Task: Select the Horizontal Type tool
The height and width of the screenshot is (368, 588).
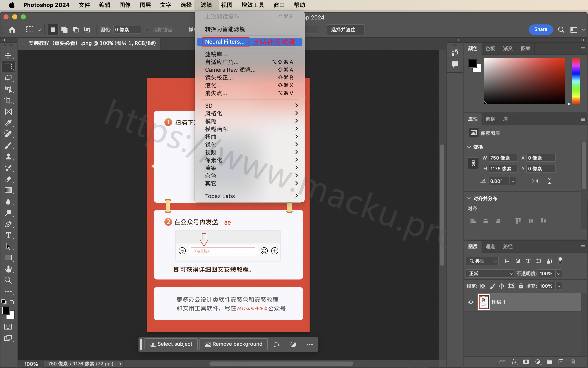Action: coord(8,235)
